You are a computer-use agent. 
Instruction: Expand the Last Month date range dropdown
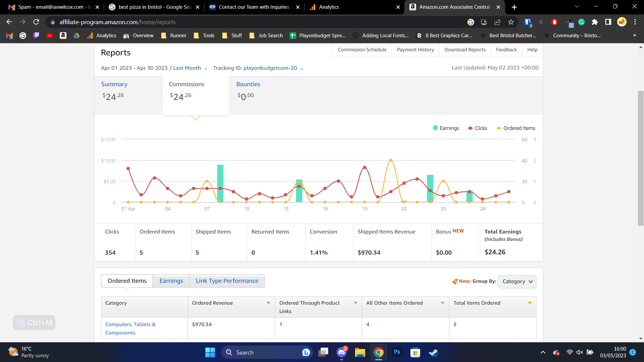[x=190, y=68]
